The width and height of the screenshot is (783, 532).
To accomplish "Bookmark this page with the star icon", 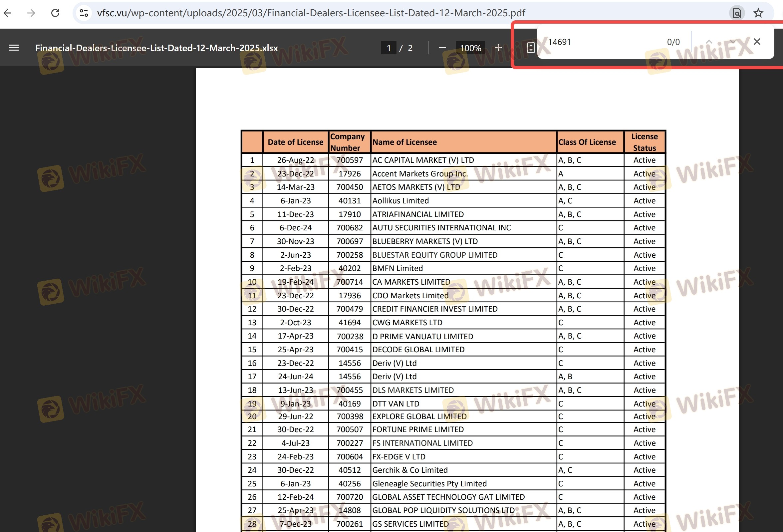I will pyautogui.click(x=758, y=13).
